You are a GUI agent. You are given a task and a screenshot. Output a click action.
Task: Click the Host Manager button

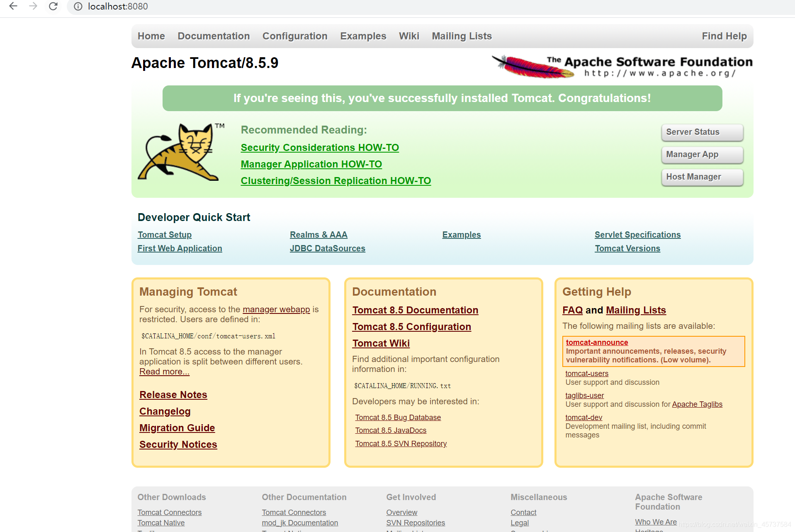pos(702,177)
